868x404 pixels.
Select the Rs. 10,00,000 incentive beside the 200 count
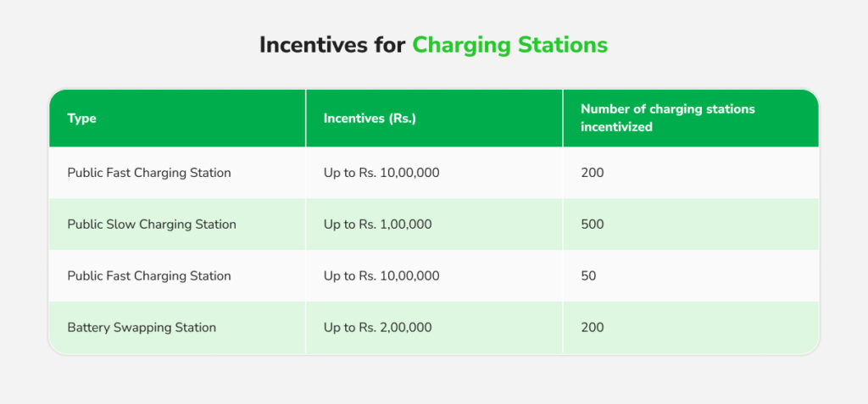pyautogui.click(x=381, y=173)
